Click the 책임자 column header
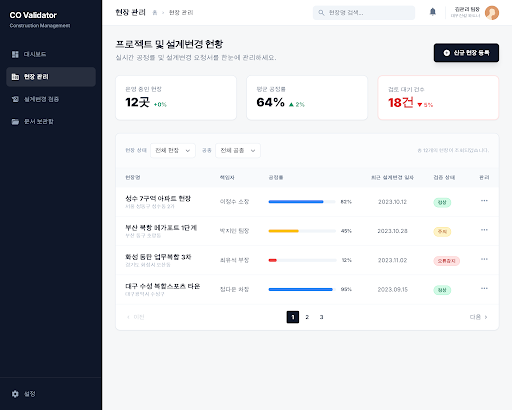The width and height of the screenshot is (512, 410). pyautogui.click(x=227, y=177)
